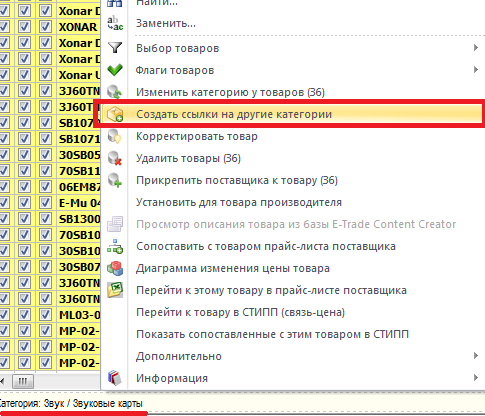
Task: Click the Excel icon for Перейти к этому товару
Action: pyautogui.click(x=115, y=290)
